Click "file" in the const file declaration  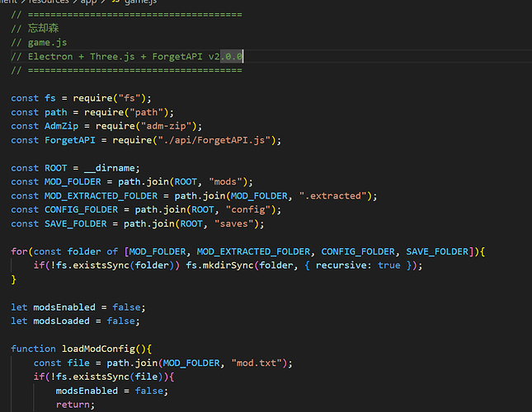[x=78, y=363]
